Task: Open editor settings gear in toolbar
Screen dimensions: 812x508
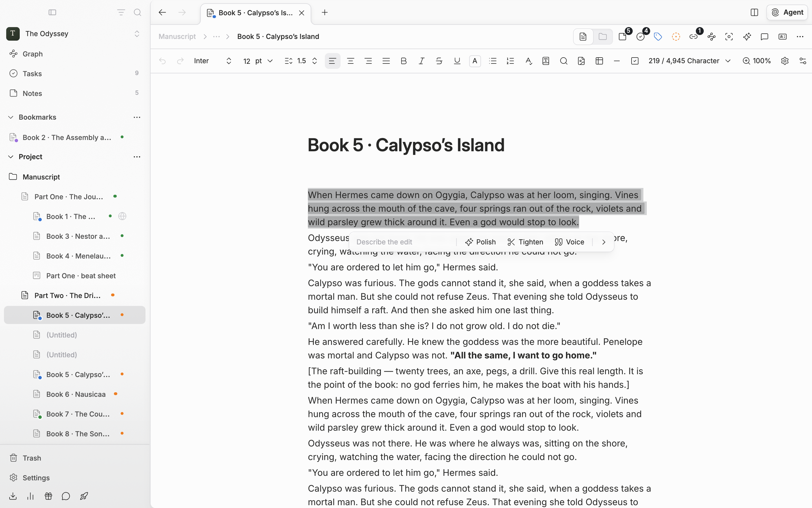Action: (x=785, y=61)
